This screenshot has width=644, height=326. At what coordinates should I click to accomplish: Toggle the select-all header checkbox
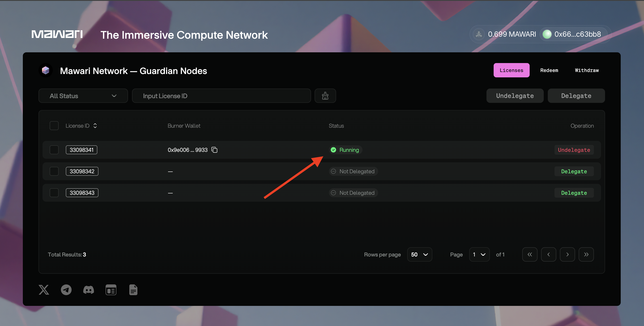54,126
